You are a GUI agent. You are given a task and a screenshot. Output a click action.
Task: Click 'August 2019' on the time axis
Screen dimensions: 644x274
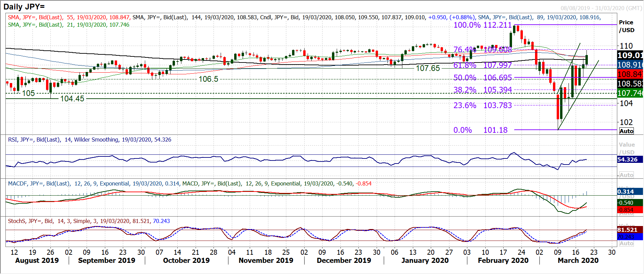pyautogui.click(x=37, y=260)
